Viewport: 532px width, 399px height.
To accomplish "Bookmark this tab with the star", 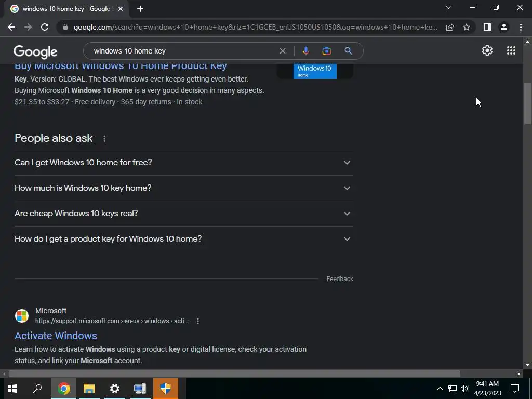I will coord(467,27).
